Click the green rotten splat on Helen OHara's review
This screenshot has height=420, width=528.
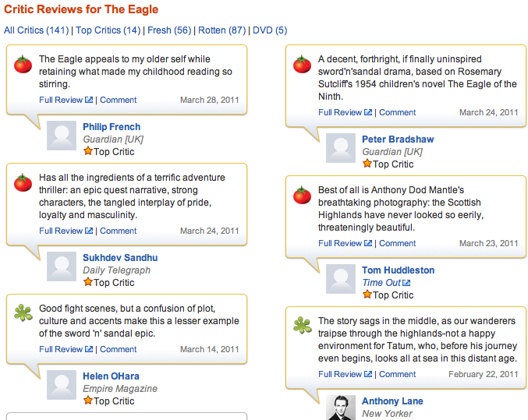(x=23, y=314)
